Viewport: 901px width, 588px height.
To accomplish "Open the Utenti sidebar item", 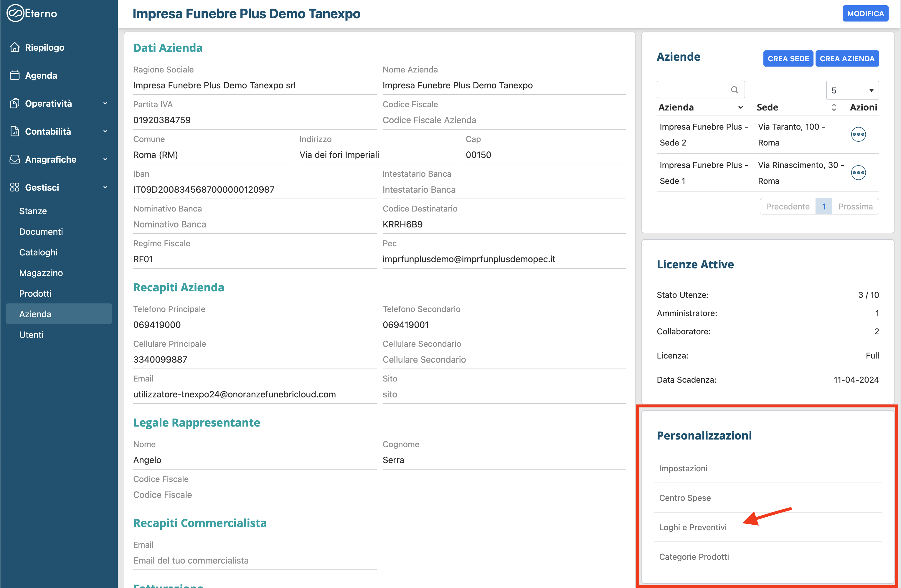I will tap(32, 335).
